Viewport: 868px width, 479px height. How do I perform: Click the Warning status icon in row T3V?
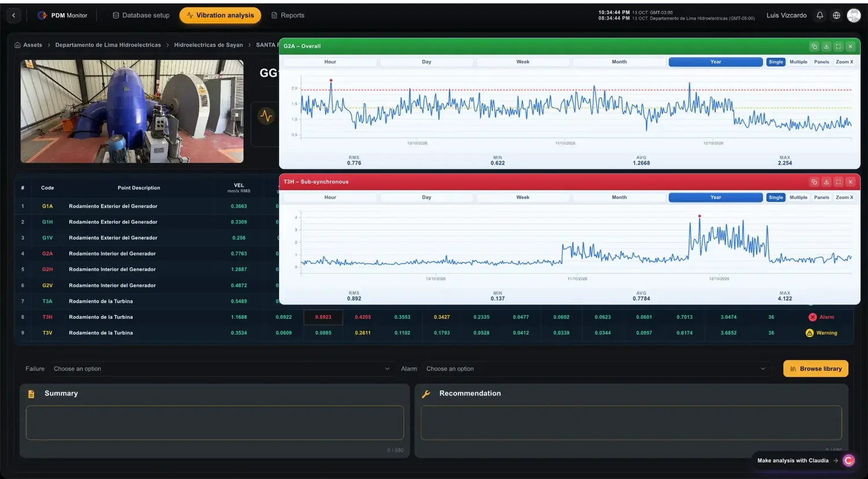tap(810, 333)
